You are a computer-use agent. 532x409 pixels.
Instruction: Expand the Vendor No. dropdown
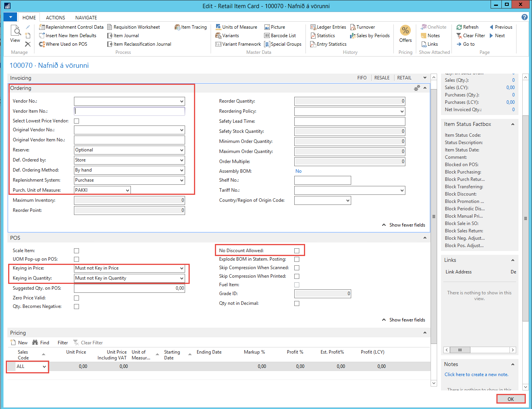(x=182, y=101)
